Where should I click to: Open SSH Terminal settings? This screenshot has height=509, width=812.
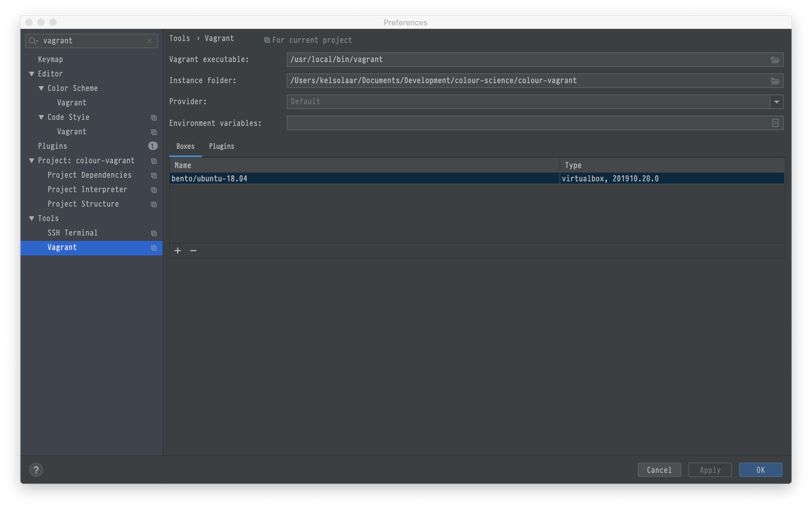point(72,233)
